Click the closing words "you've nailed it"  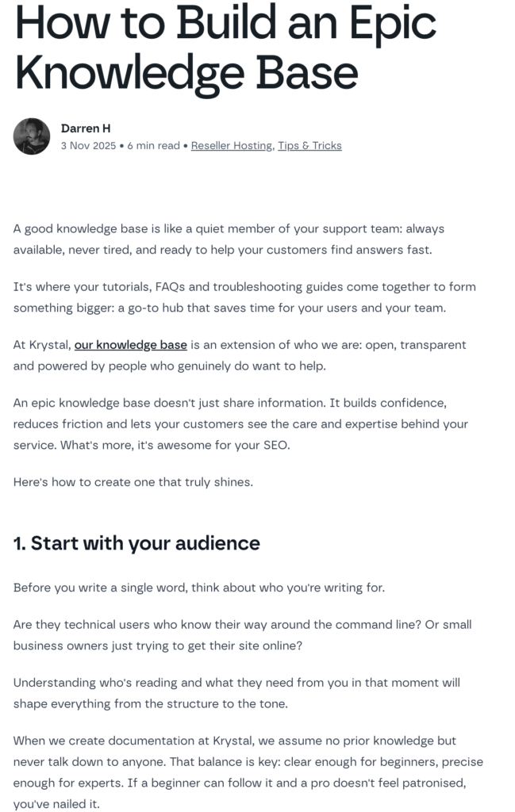57,803
